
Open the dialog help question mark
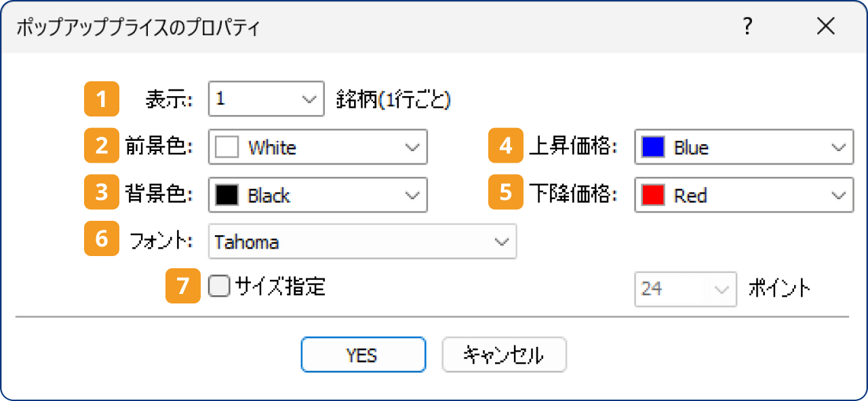(x=747, y=26)
